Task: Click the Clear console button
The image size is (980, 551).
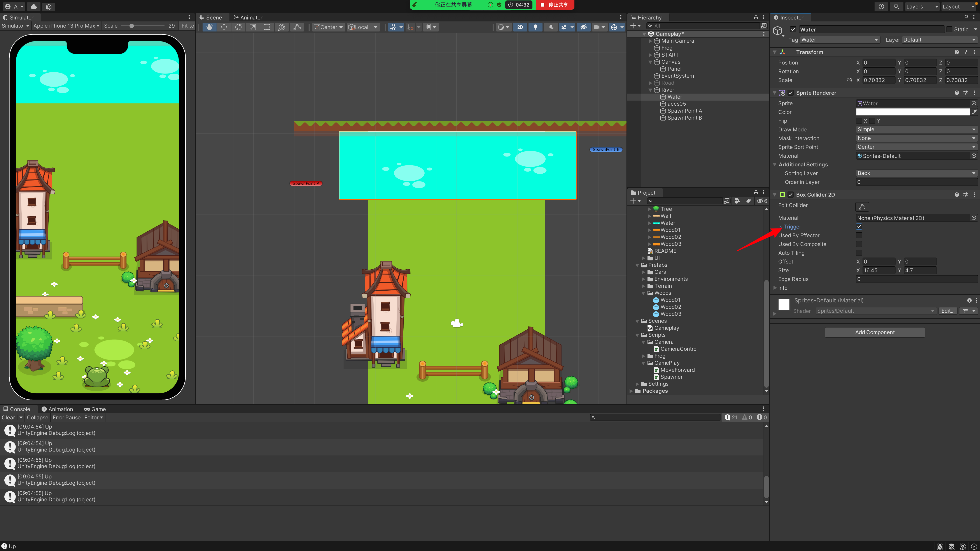Action: 8,418
